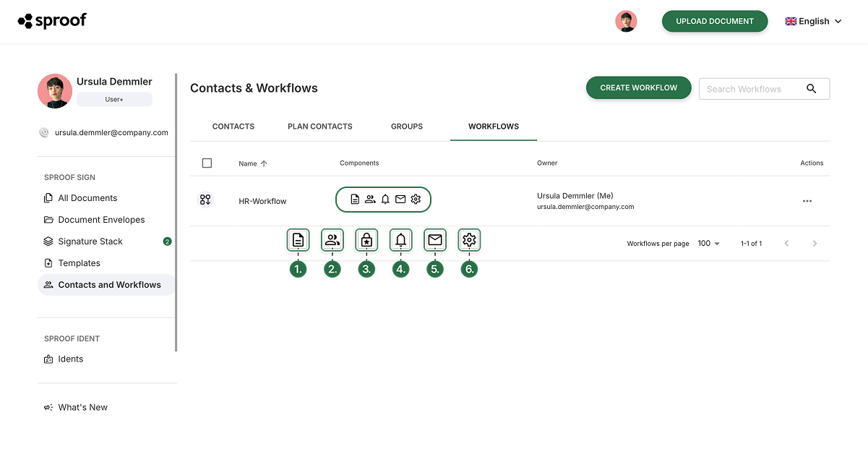The width and height of the screenshot is (868, 470).
Task: Click the search magnifier icon
Action: (812, 89)
